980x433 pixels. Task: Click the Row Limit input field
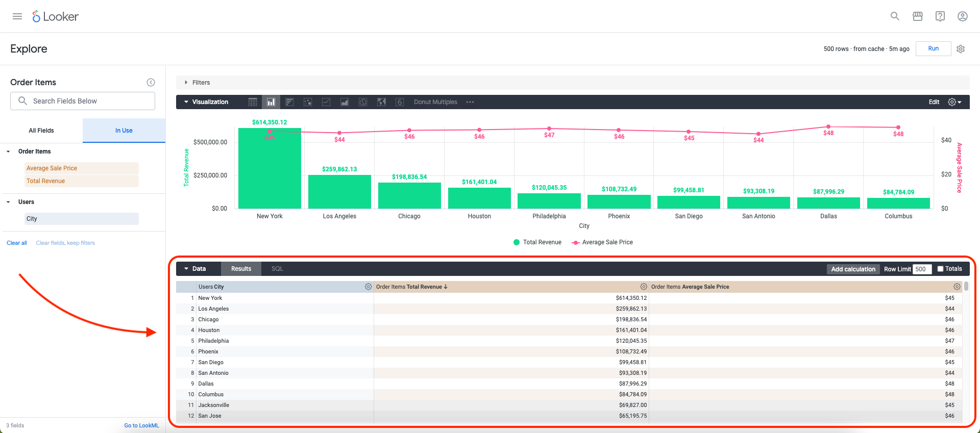(922, 269)
